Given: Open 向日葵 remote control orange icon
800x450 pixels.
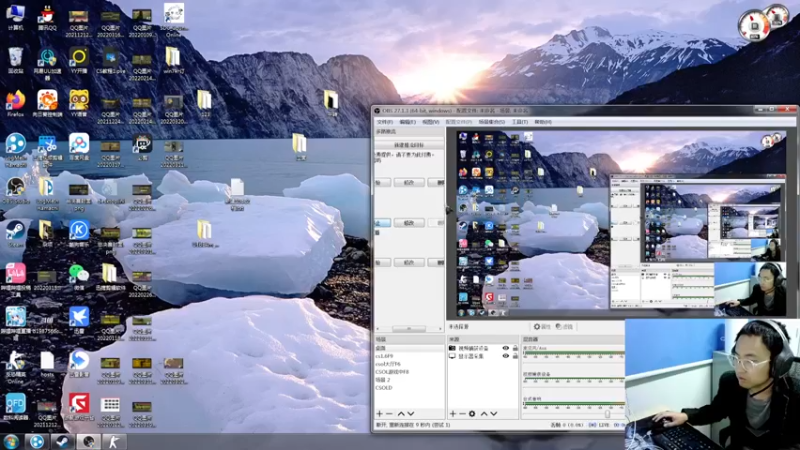Looking at the screenshot, I should (47, 104).
